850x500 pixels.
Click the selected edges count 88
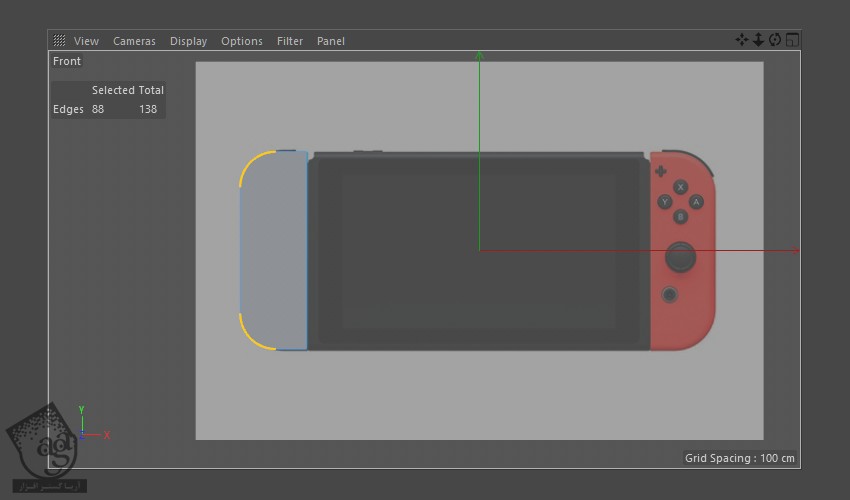pyautogui.click(x=98, y=109)
